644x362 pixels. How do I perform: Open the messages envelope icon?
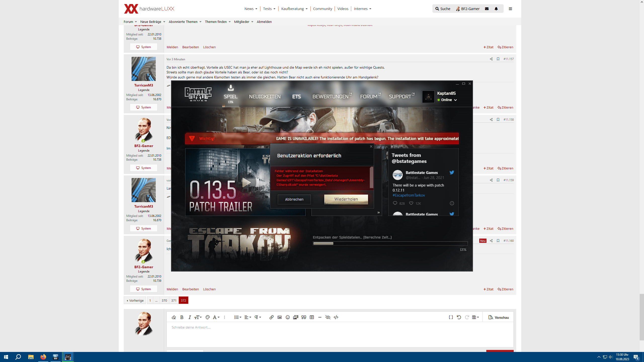tap(487, 9)
